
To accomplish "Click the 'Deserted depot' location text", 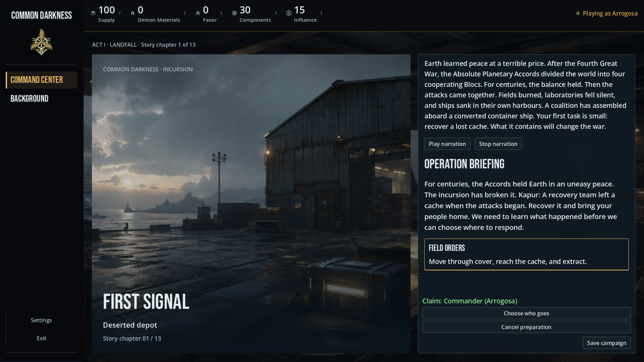I will click(x=130, y=325).
